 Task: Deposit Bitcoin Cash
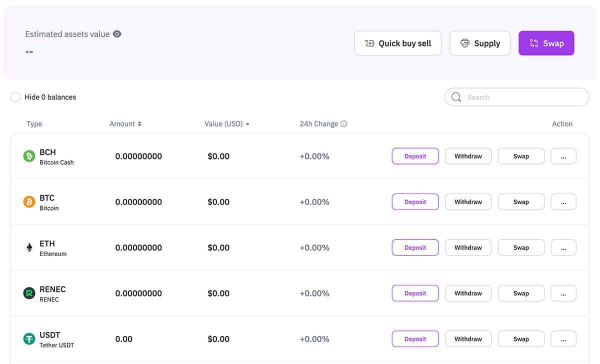click(415, 156)
